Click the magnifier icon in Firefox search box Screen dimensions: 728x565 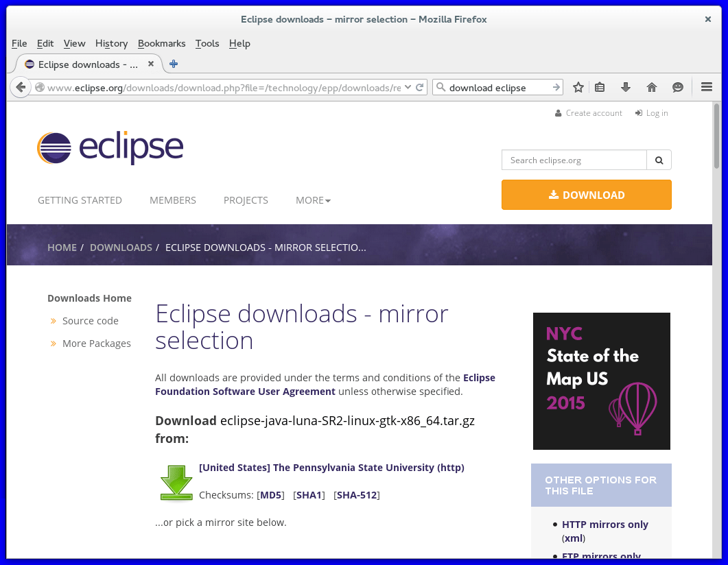click(441, 87)
